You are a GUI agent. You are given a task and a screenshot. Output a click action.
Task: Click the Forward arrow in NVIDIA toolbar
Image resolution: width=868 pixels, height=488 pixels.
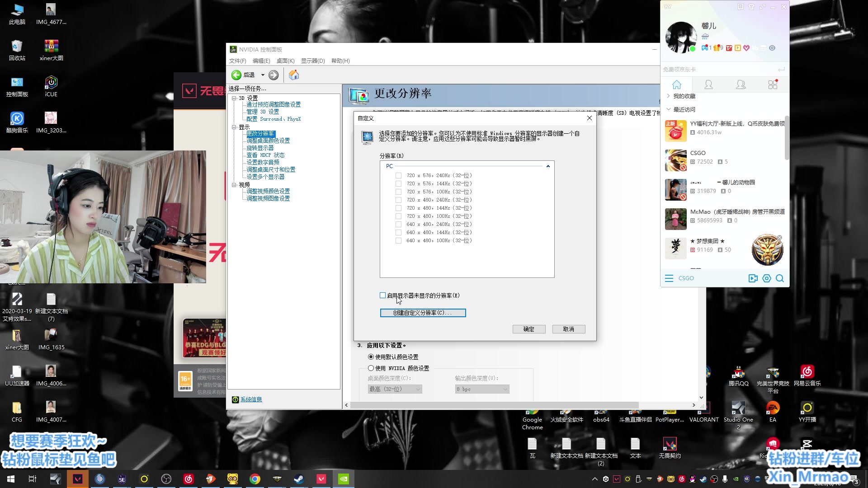(274, 75)
